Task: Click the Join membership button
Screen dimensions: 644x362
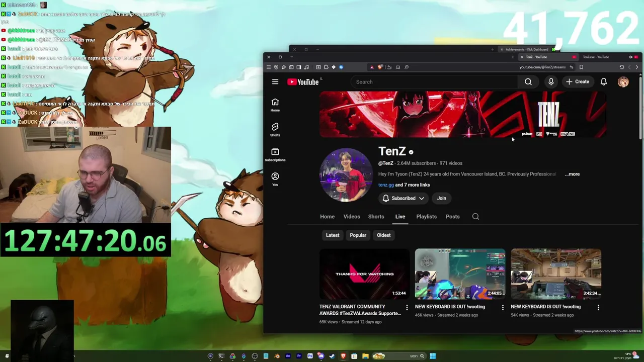Action: point(442,198)
